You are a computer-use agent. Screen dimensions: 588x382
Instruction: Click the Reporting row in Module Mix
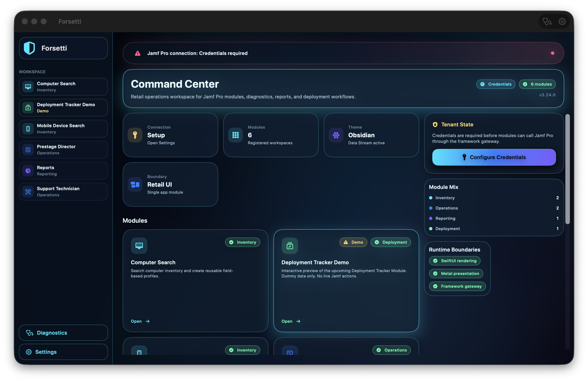494,218
